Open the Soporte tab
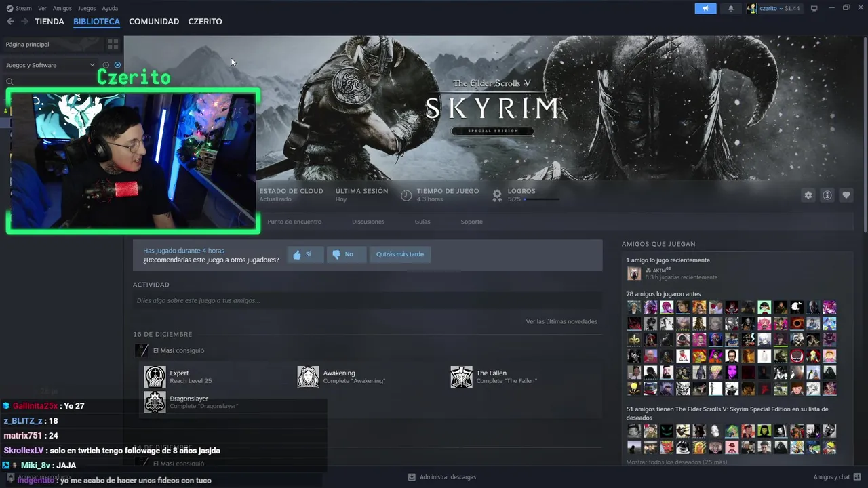 coord(471,222)
